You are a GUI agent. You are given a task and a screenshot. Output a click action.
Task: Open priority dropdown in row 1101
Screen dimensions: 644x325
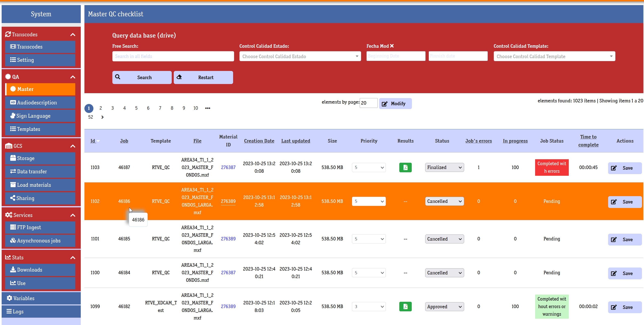click(369, 239)
